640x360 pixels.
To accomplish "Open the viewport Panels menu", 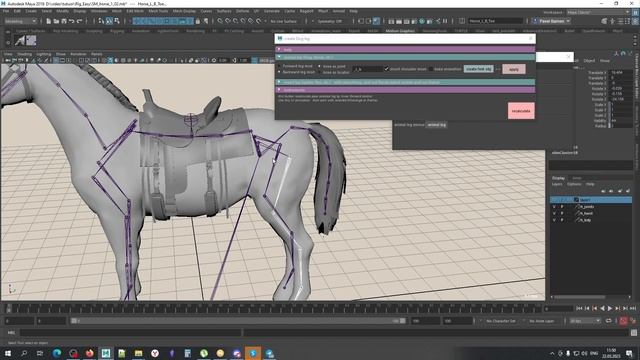I will [x=97, y=54].
